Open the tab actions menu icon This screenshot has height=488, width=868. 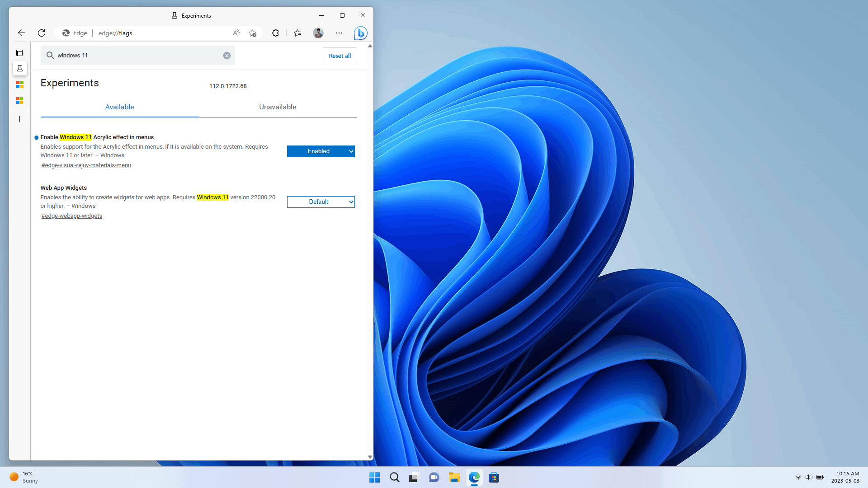[x=19, y=53]
